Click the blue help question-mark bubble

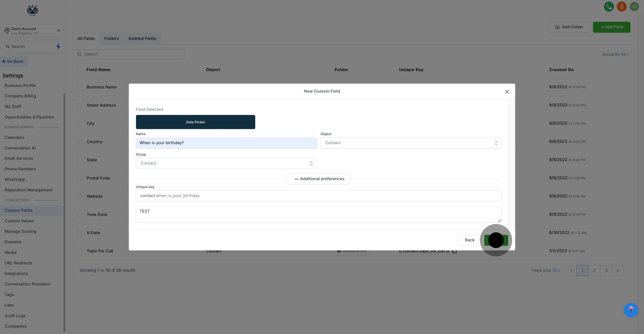point(631,310)
